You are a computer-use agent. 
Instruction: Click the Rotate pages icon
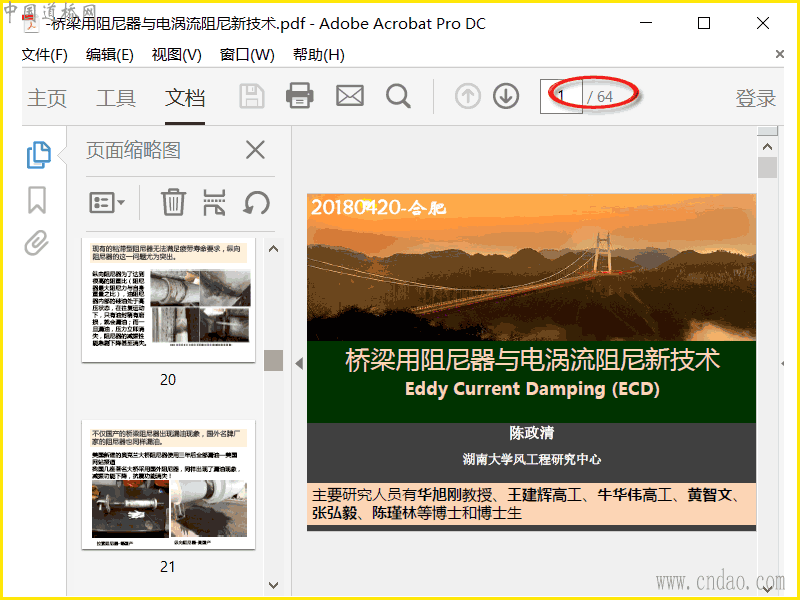(x=256, y=203)
